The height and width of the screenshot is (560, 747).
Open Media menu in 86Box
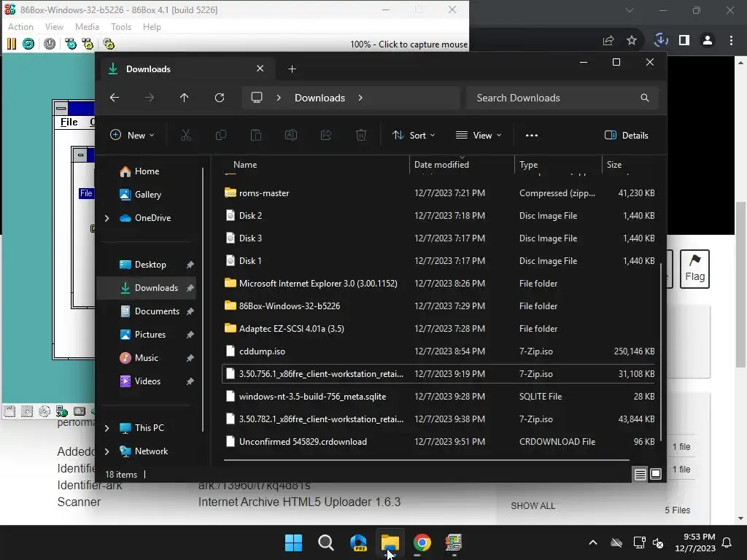click(87, 27)
